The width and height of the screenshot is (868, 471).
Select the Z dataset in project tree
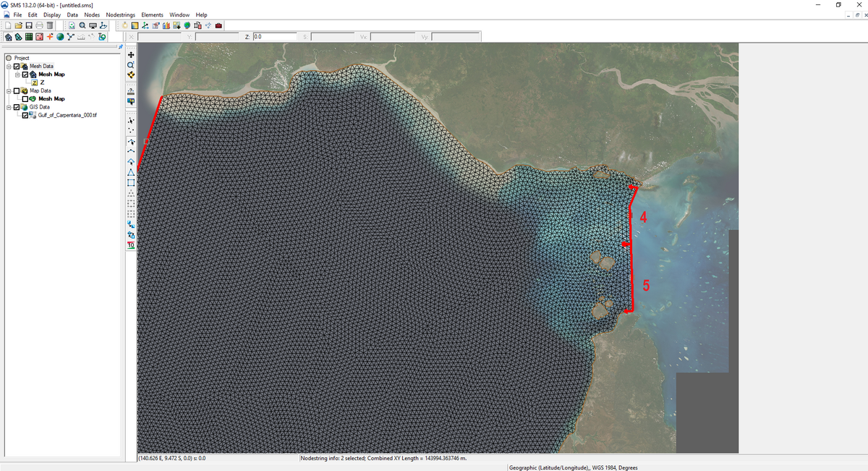click(42, 82)
